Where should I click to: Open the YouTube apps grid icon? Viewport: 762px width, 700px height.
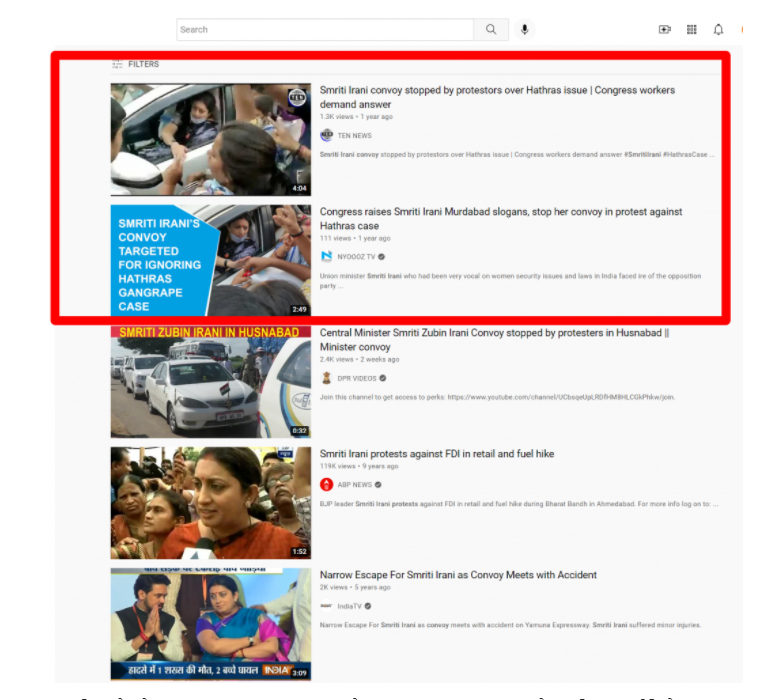point(691,30)
